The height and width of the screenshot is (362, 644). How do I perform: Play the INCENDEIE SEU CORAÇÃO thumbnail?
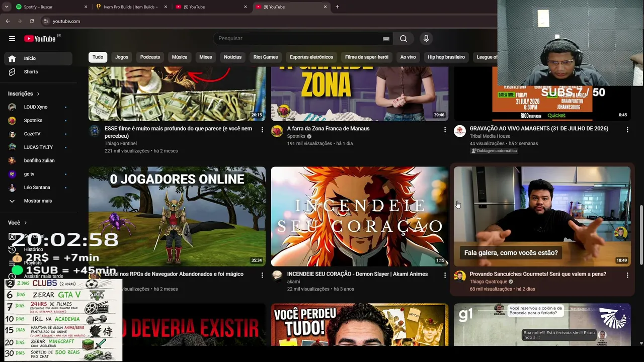click(360, 217)
